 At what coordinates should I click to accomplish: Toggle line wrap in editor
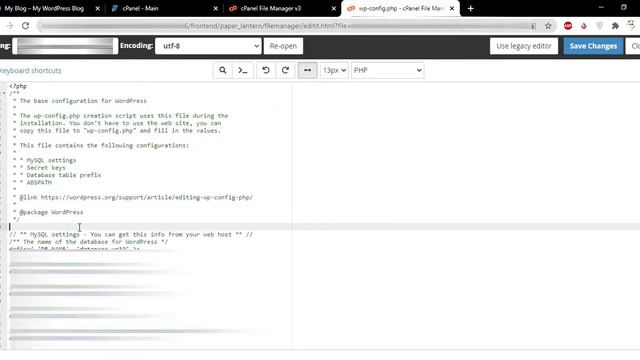[x=307, y=70]
